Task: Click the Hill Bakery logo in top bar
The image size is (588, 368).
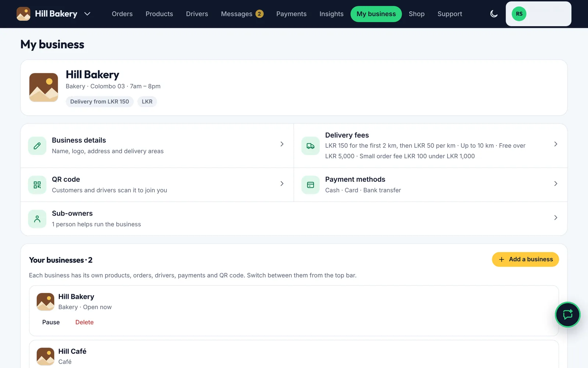Action: pyautogui.click(x=24, y=14)
